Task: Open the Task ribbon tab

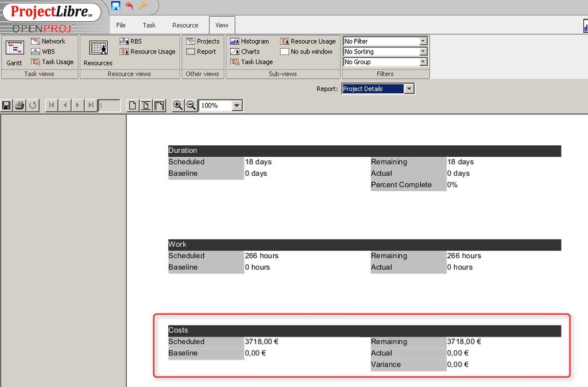Action: pyautogui.click(x=149, y=25)
